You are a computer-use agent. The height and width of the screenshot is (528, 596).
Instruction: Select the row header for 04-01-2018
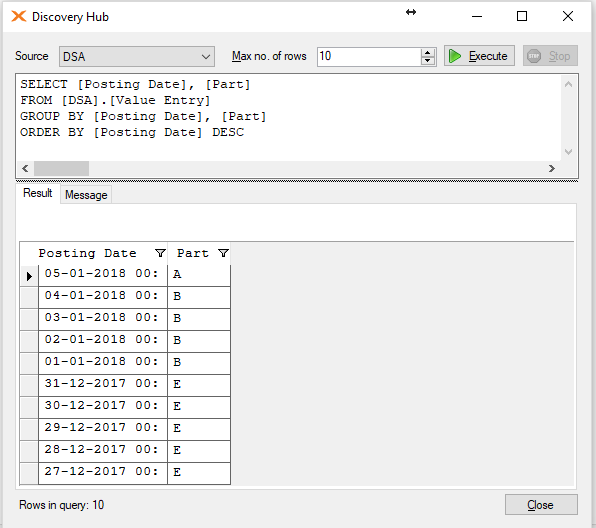point(29,298)
